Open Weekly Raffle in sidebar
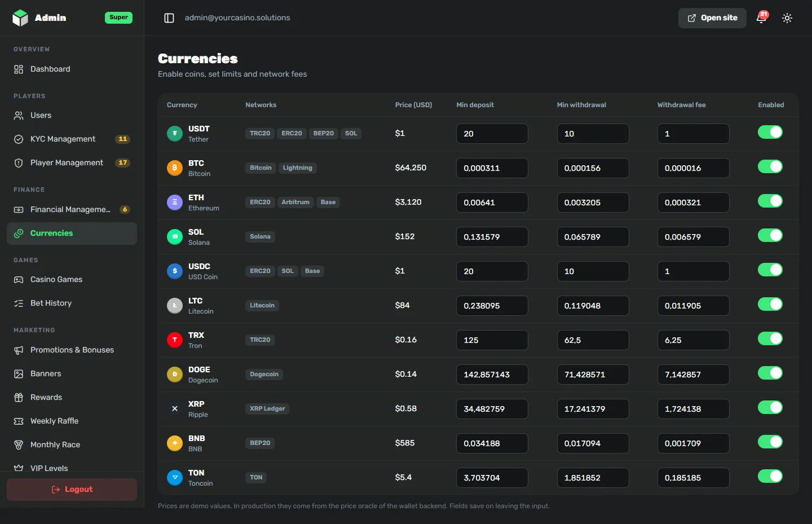This screenshot has height=524, width=812. point(72,421)
